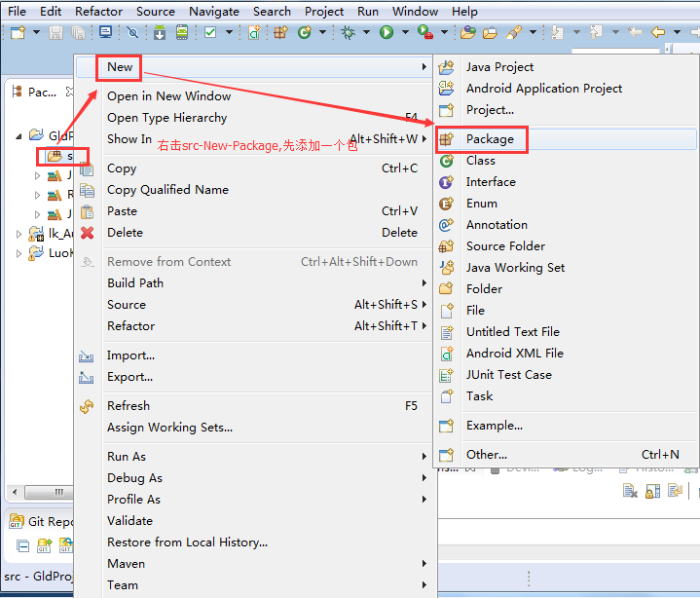The width and height of the screenshot is (700, 598).
Task: Click the Android Virtual Device Manager icon
Action: click(x=182, y=32)
